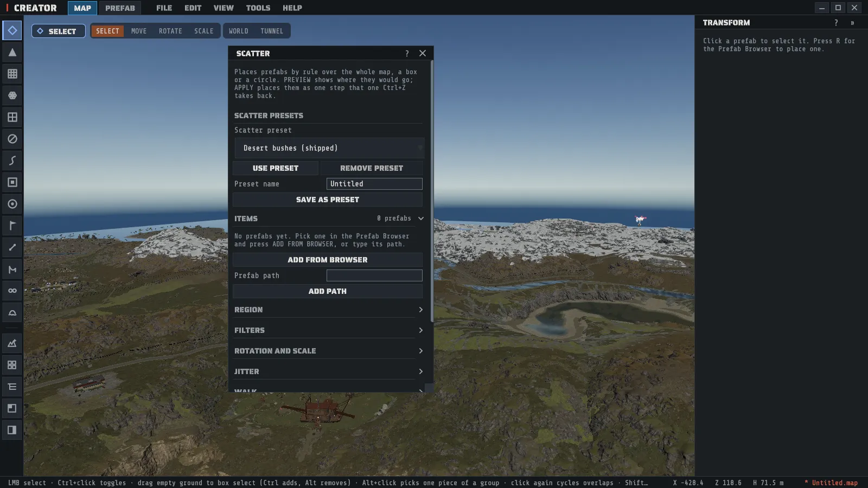Click the dense grid tool icon

(12, 74)
